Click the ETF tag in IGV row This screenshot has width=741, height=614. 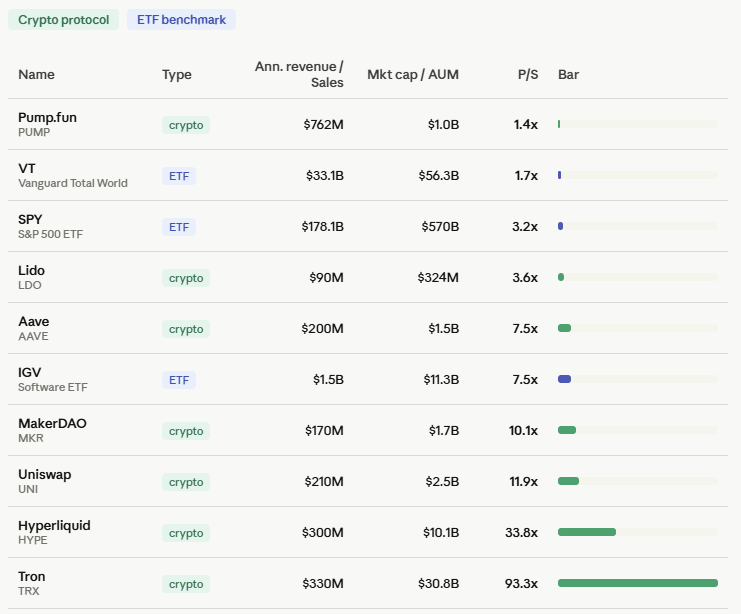(x=179, y=381)
